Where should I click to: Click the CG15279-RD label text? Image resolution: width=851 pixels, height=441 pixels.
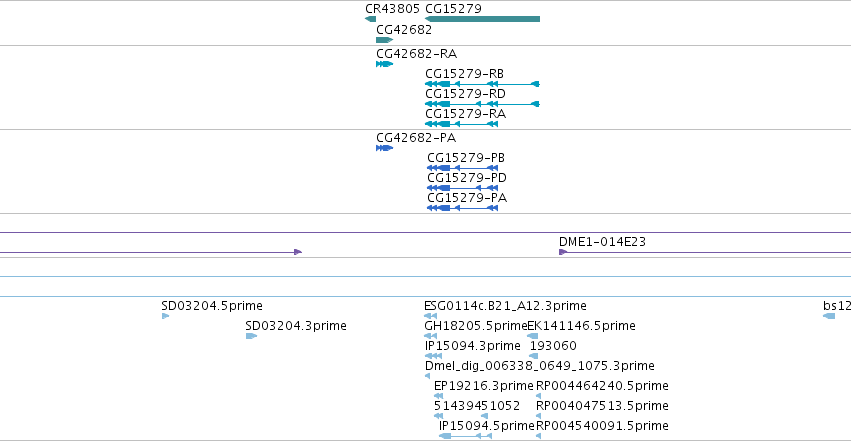tap(465, 94)
